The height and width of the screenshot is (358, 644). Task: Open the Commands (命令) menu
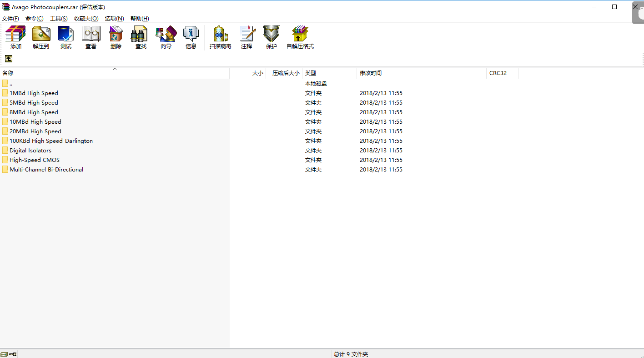(35, 19)
